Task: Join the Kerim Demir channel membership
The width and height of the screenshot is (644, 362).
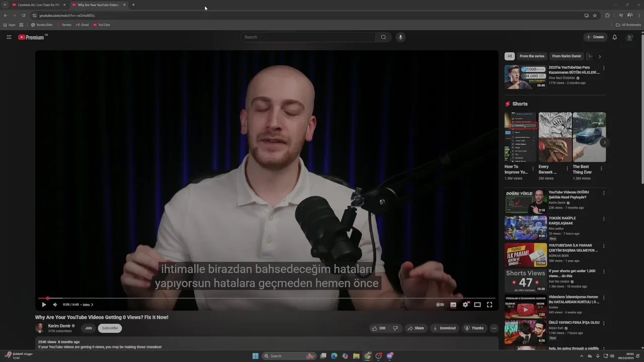Action: [x=89, y=328]
